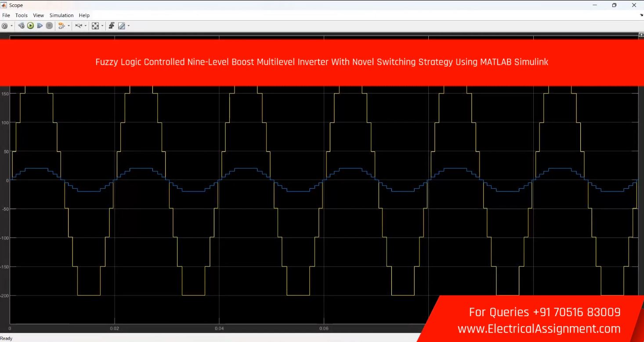644x342 pixels.
Task: Open Configuration Properties gear icon
Action: 4,26
